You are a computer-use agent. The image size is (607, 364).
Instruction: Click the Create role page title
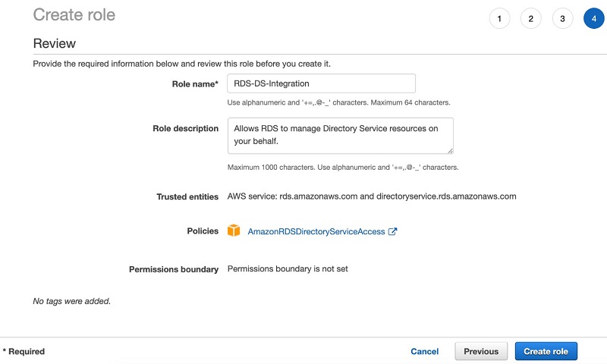click(x=74, y=15)
